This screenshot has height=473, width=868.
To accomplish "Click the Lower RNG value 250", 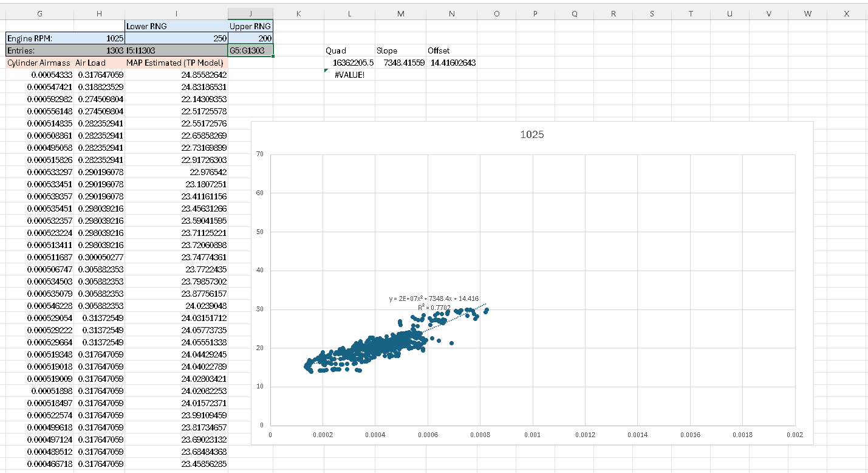I will coord(176,38).
